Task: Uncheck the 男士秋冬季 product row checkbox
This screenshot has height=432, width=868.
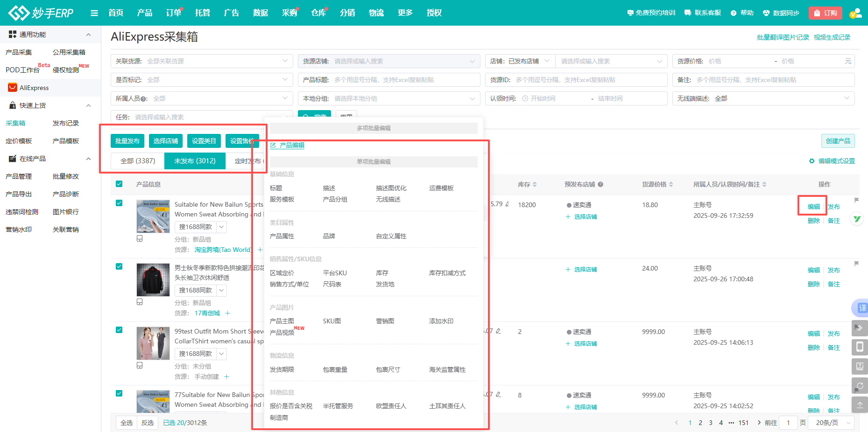Action: pos(119,266)
